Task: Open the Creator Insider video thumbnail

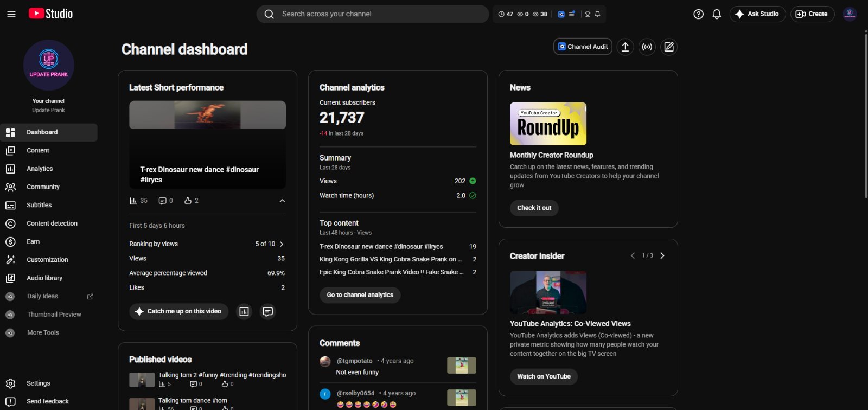Action: click(548, 293)
